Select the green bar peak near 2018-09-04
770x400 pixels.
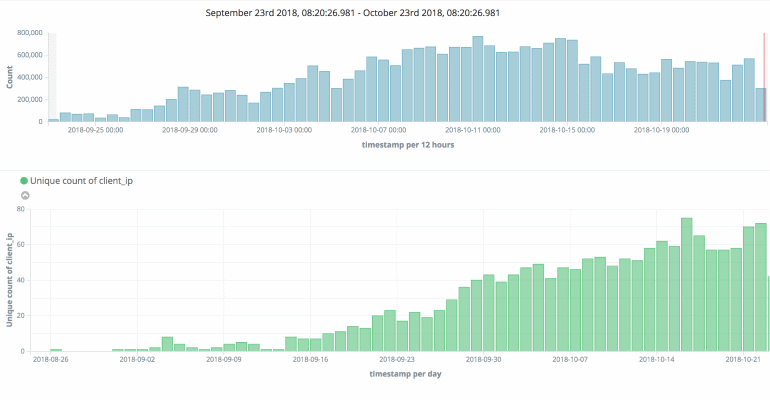(167, 344)
